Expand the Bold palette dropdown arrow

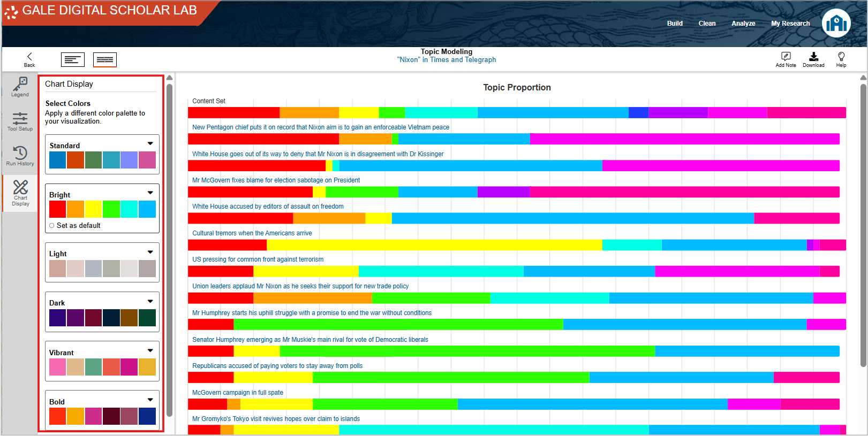tap(150, 400)
